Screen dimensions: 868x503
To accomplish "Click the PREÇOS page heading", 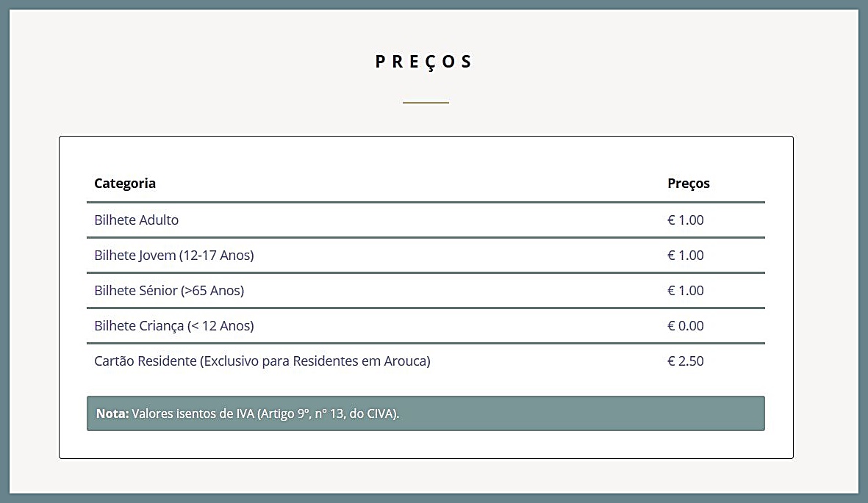I will tap(425, 62).
